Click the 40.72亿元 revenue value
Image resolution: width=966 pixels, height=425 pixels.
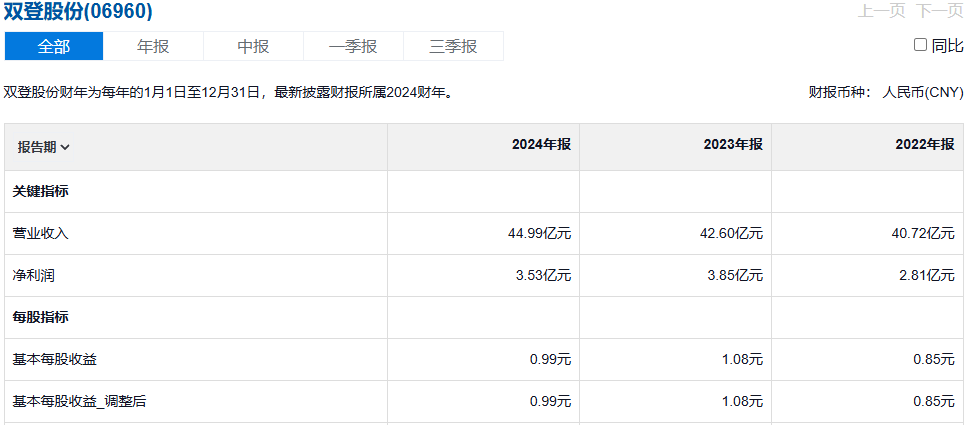pyautogui.click(x=922, y=233)
